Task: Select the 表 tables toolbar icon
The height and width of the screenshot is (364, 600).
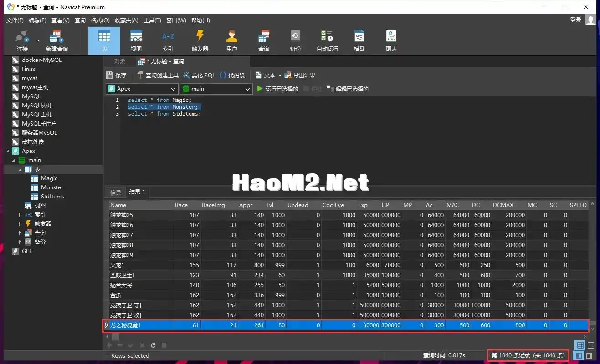Action: [104, 41]
